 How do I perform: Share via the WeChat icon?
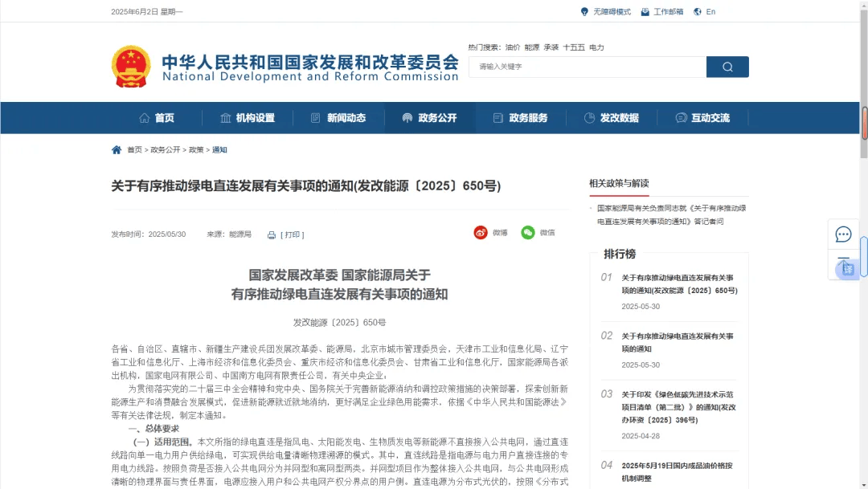(528, 233)
